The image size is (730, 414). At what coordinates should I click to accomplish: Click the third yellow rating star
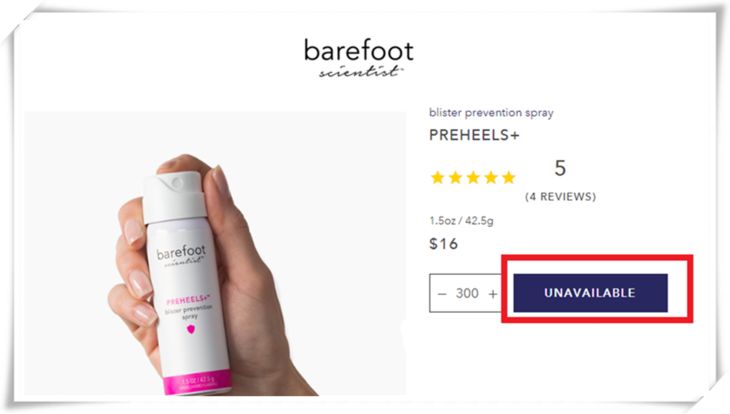point(473,177)
